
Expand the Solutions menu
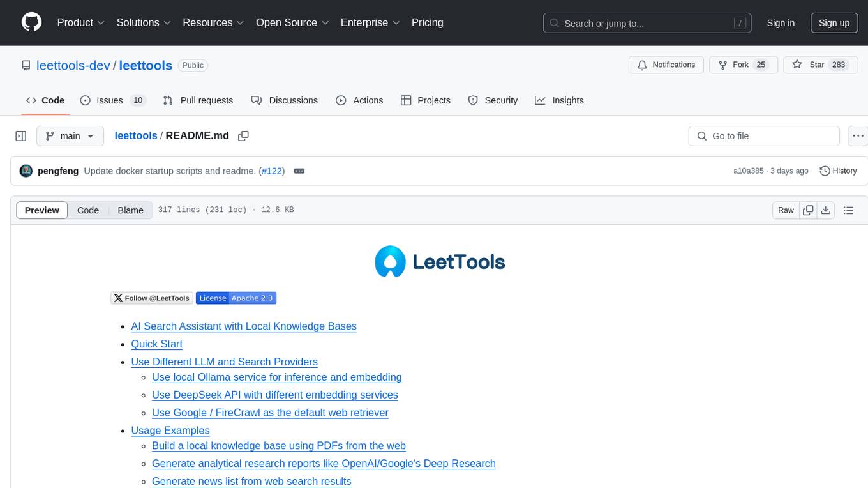click(x=144, y=22)
